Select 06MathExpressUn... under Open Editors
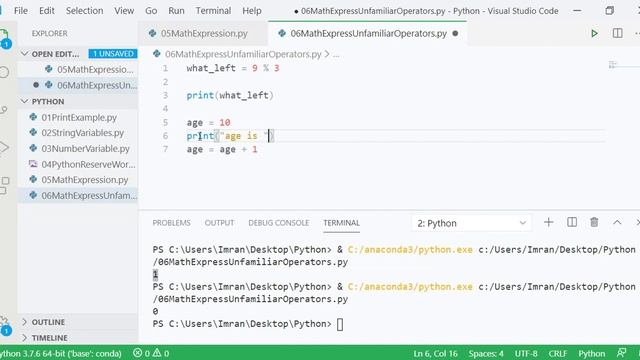 click(78, 85)
